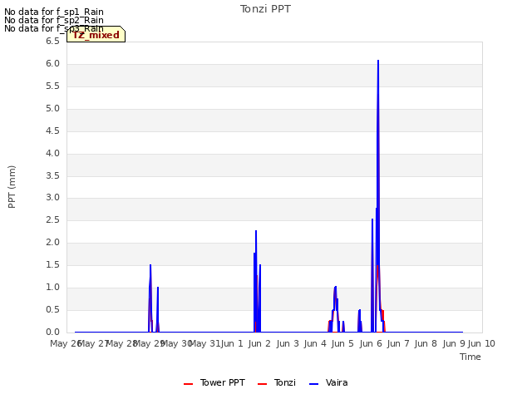Screen dimensions: 532x399
Task: Click the Jun 3 x-axis tick label
Action: point(288,343)
